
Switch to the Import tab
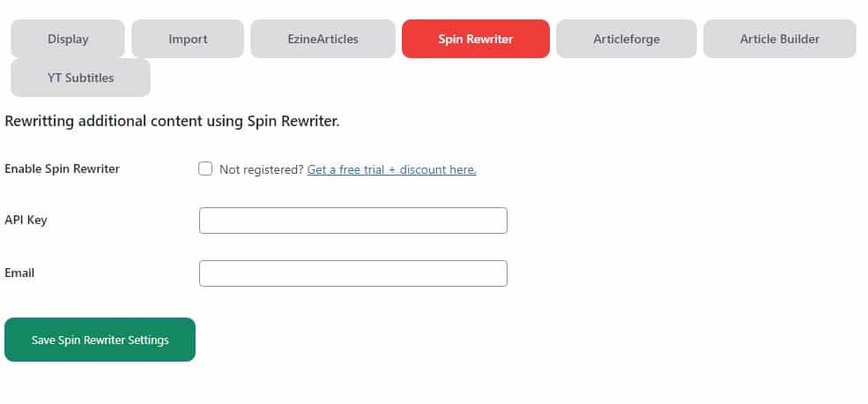point(188,39)
